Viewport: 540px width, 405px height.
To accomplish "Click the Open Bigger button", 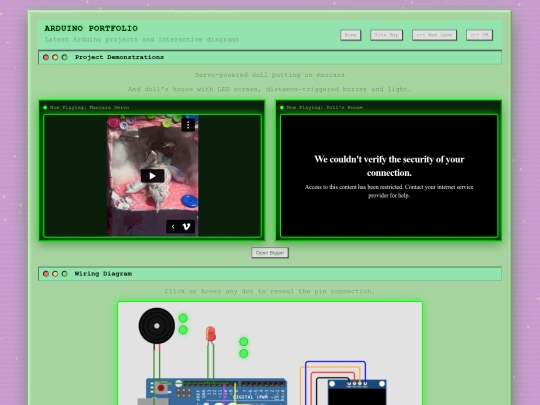I will (x=270, y=253).
